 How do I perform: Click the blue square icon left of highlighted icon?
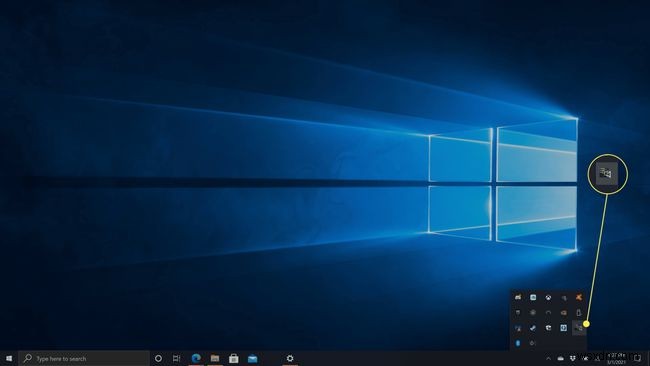click(x=564, y=328)
